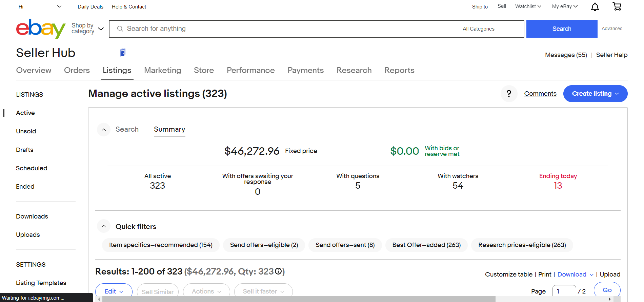Viewport: 644px width, 302px height.
Task: Open the Store tab
Action: (x=204, y=70)
